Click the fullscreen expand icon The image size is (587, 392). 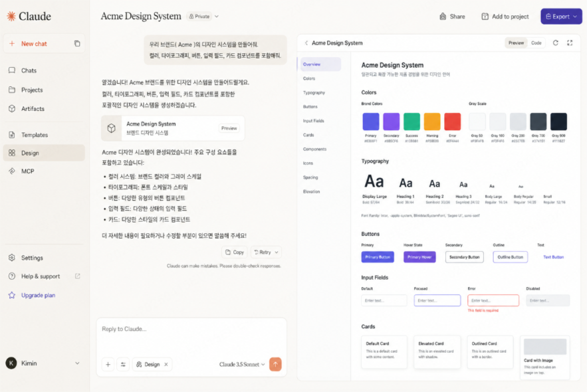pyautogui.click(x=570, y=43)
